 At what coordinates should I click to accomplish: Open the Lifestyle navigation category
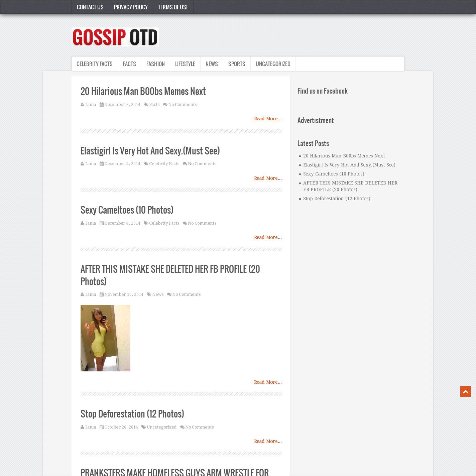(x=185, y=64)
